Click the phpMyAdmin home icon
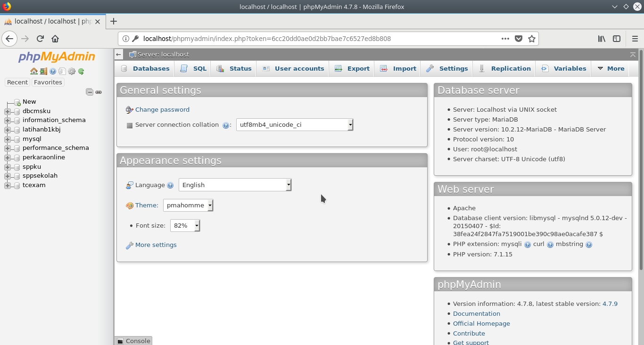644x345 pixels. tap(34, 72)
